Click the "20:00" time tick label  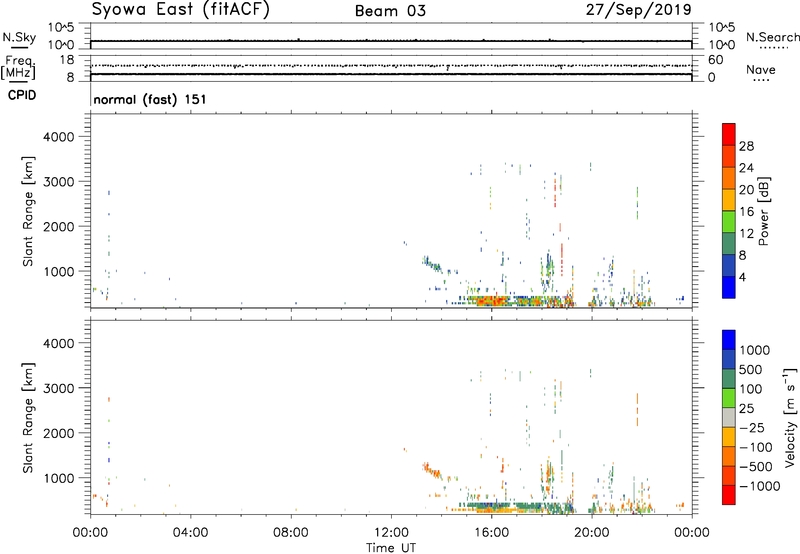point(592,533)
